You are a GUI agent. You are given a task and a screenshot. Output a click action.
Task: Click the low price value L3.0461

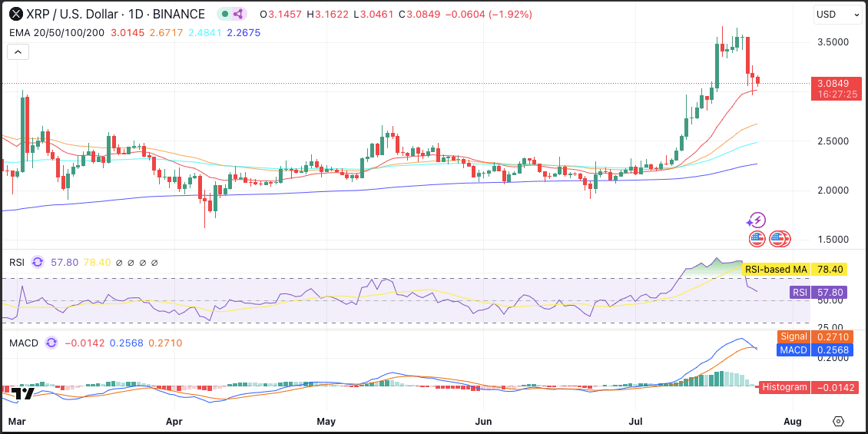373,14
